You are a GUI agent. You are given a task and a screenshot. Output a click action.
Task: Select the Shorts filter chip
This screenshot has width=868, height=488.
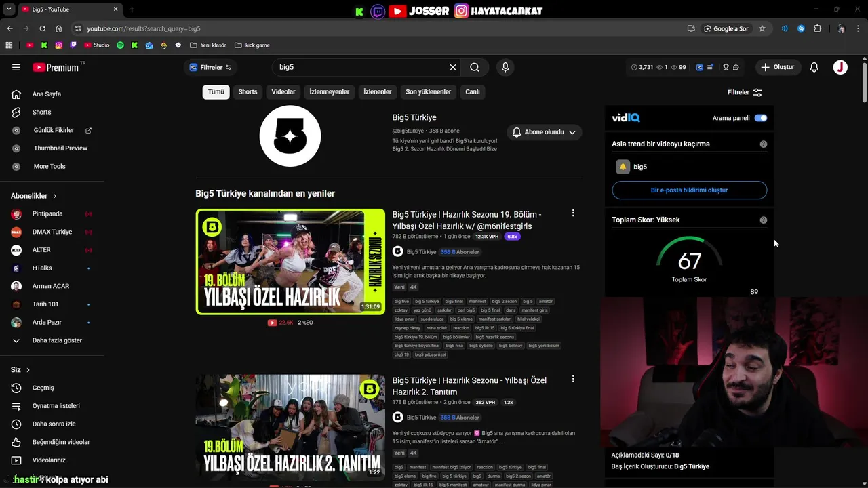[x=248, y=91]
